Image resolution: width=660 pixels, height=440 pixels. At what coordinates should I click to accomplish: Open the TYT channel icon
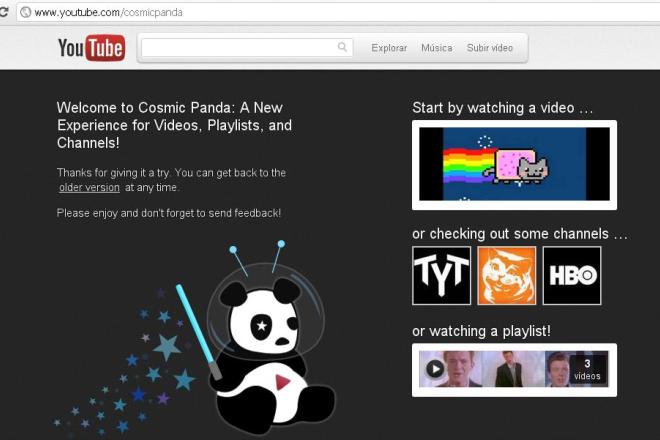pyautogui.click(x=441, y=275)
